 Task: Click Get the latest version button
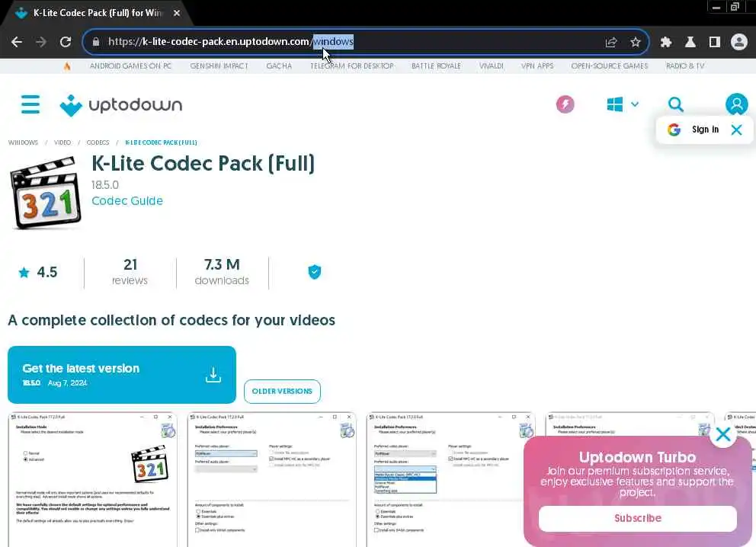point(122,375)
